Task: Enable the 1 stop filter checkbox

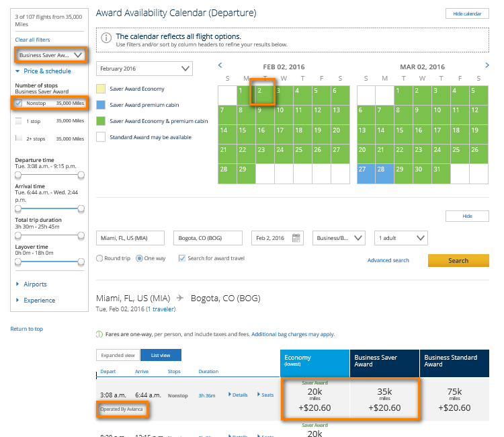Action: [19, 121]
